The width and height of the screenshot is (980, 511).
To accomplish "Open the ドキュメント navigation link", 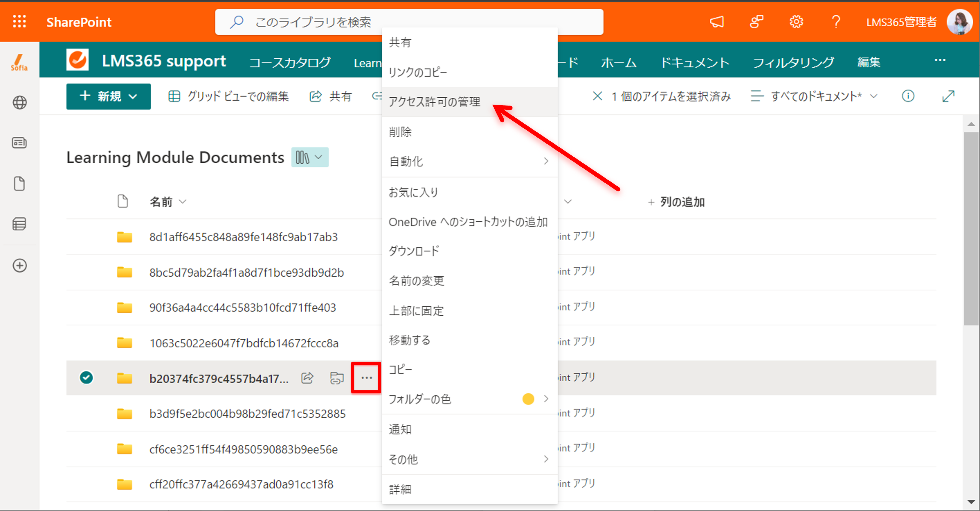I will click(x=695, y=62).
